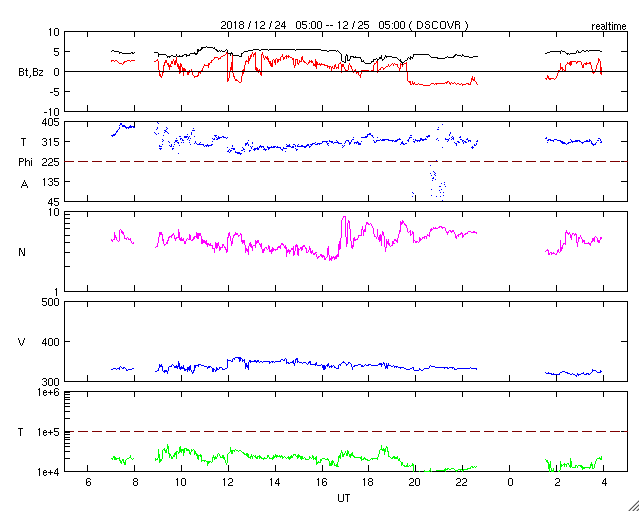Click the '-5' tick label on Bt,Bz panel

tap(55, 92)
